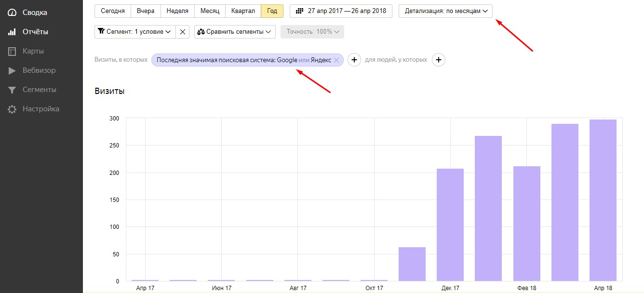Click the 'для людей, у которых' text

click(396, 60)
